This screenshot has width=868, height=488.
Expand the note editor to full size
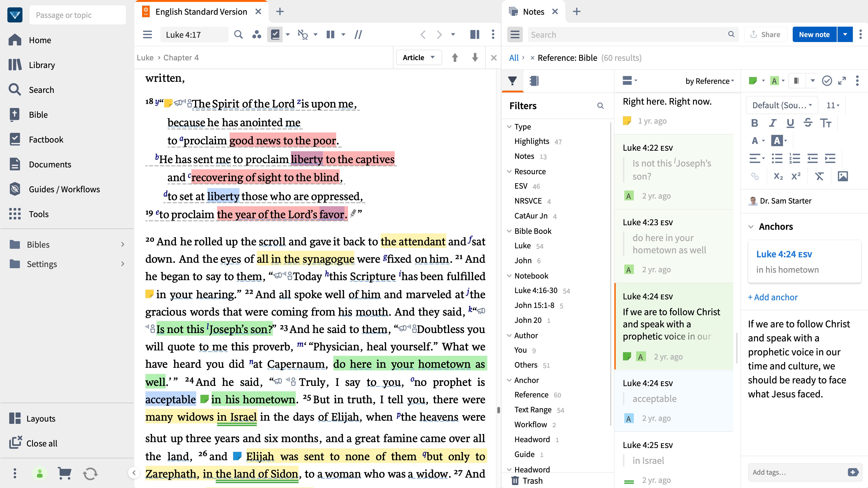[x=842, y=81]
